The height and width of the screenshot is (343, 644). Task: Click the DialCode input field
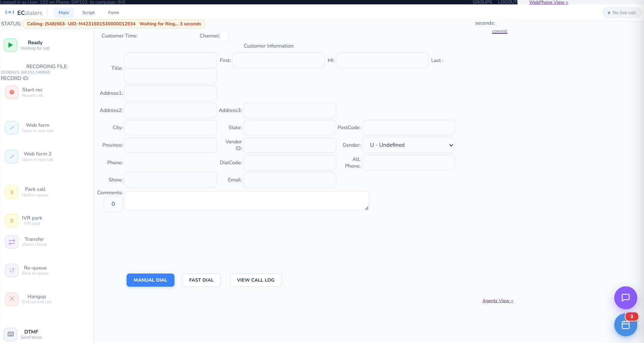pyautogui.click(x=290, y=163)
